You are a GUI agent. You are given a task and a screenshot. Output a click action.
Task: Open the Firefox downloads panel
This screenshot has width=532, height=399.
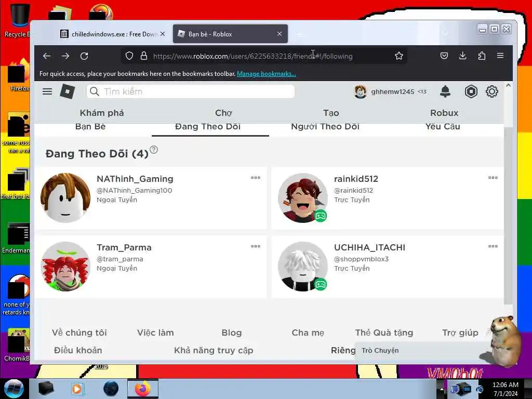(x=462, y=56)
